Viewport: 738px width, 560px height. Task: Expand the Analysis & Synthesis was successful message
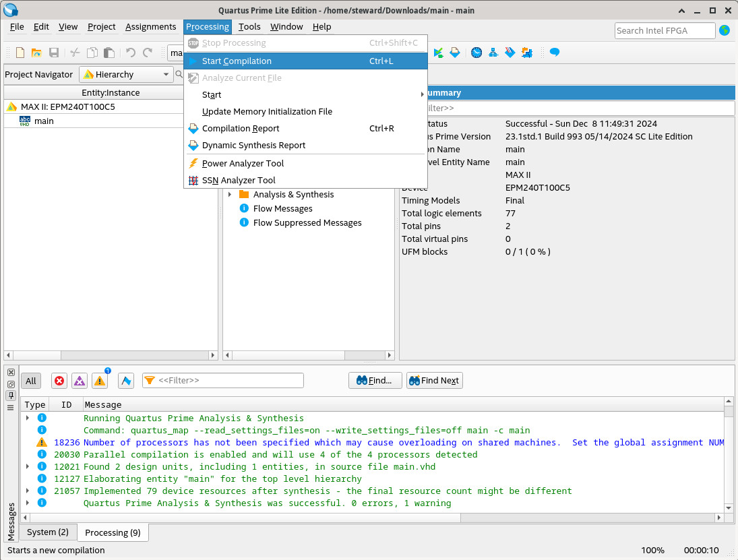point(28,503)
